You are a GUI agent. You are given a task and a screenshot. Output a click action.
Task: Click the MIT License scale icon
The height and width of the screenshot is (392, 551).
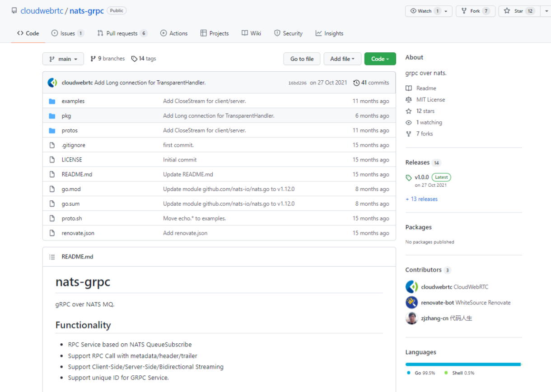pos(409,100)
